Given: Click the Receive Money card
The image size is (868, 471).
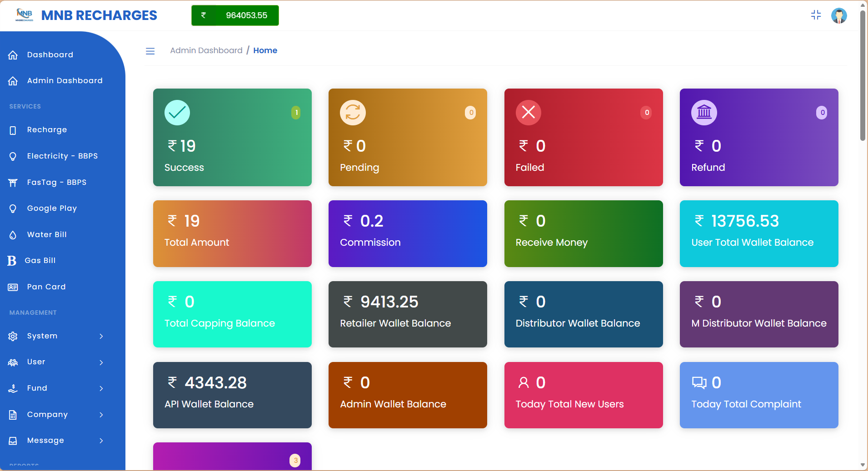Looking at the screenshot, I should (x=584, y=233).
